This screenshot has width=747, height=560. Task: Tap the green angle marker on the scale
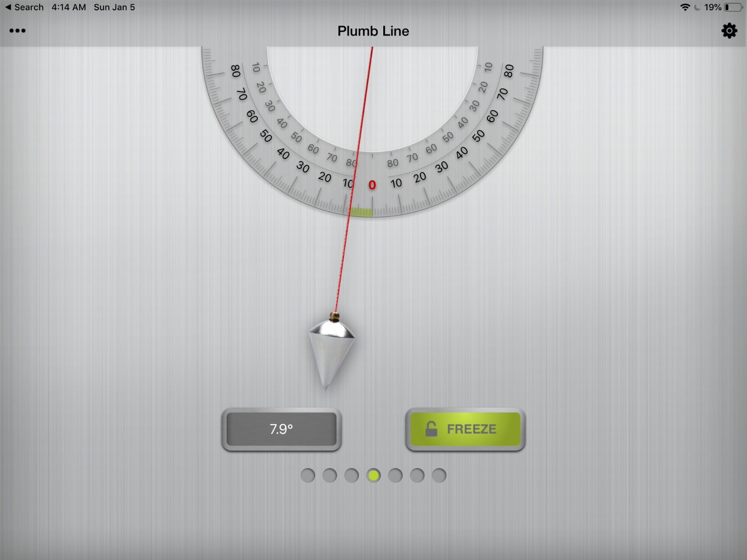[361, 212]
